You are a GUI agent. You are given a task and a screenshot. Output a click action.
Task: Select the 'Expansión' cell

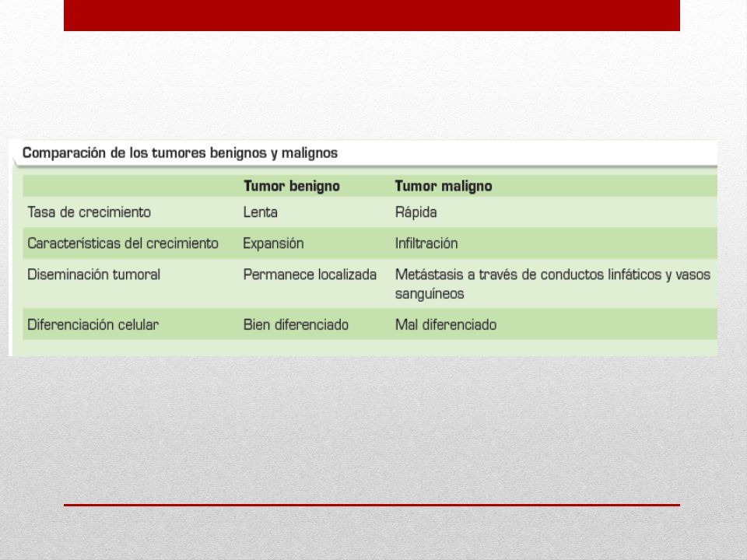[273, 243]
